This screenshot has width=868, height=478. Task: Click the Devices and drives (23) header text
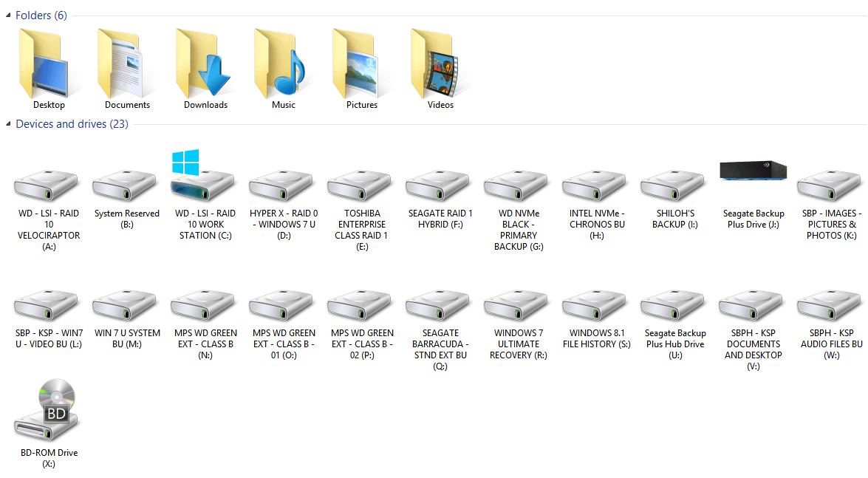point(72,124)
